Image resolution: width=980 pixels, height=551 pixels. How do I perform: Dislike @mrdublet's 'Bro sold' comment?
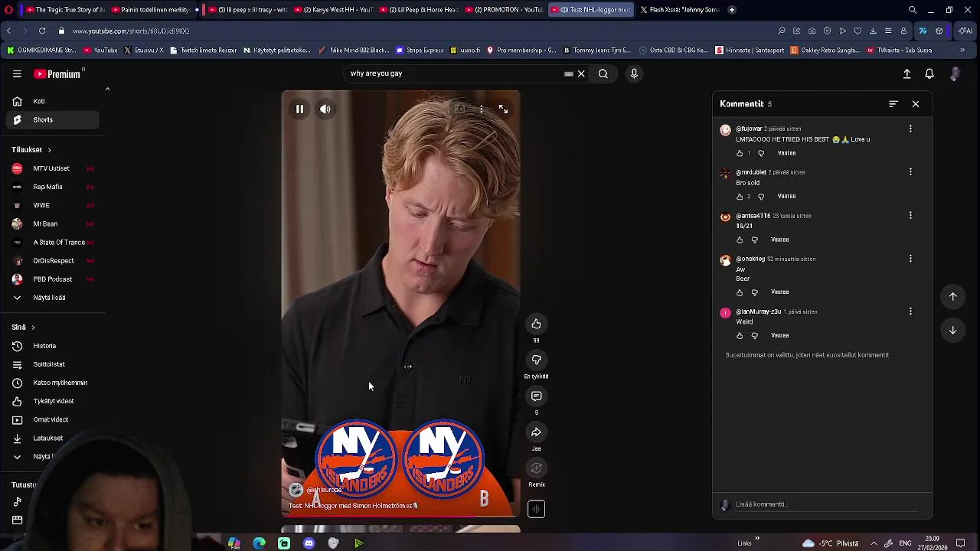[760, 197]
